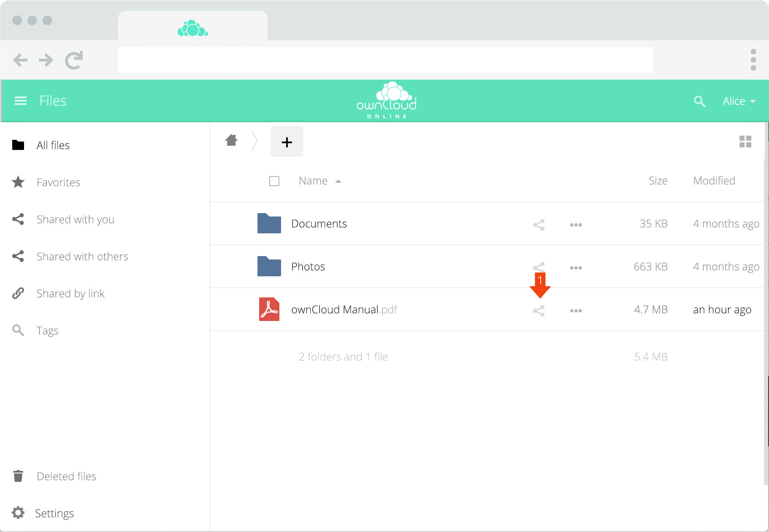Viewport: 769px width, 532px height.
Task: Open more actions for Photos folder
Action: (x=576, y=268)
